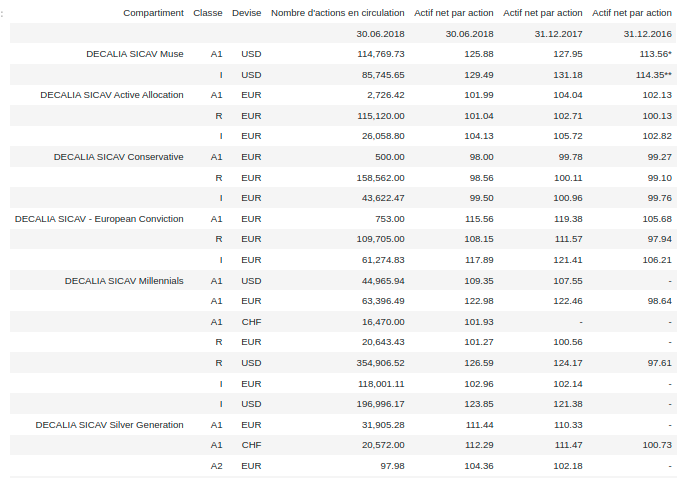Click the value 112.29
Image resolution: width=688 pixels, height=478 pixels.
click(479, 445)
